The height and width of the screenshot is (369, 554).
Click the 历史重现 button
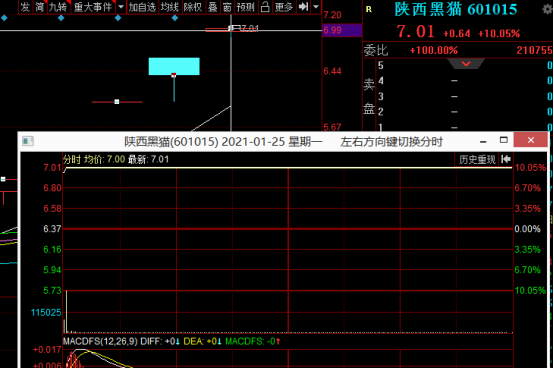pyautogui.click(x=477, y=159)
